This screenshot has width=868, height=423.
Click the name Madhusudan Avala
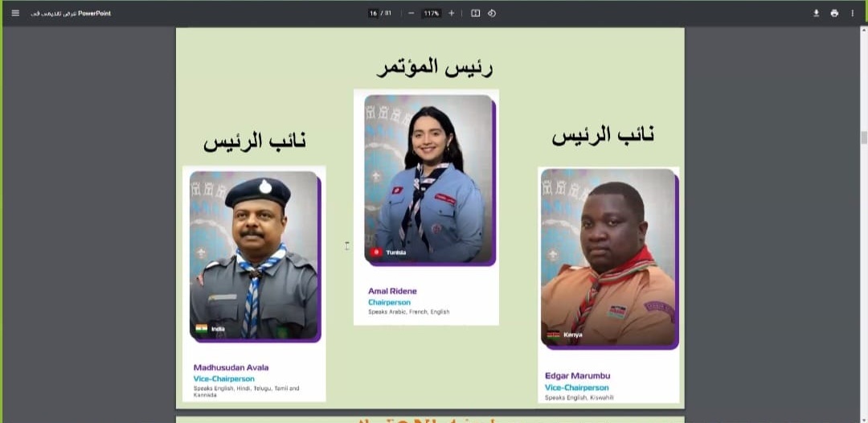point(231,368)
